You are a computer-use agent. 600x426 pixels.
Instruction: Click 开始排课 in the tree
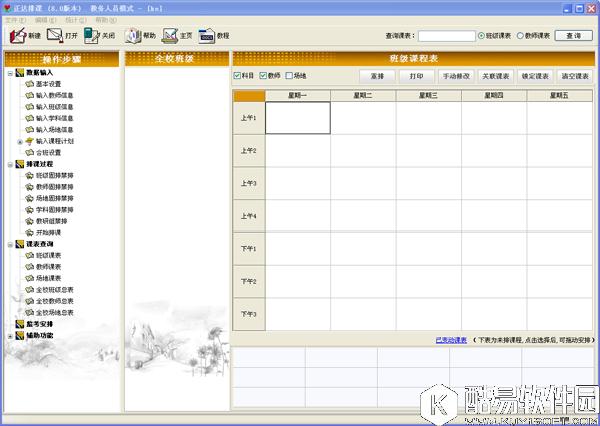[x=48, y=233]
